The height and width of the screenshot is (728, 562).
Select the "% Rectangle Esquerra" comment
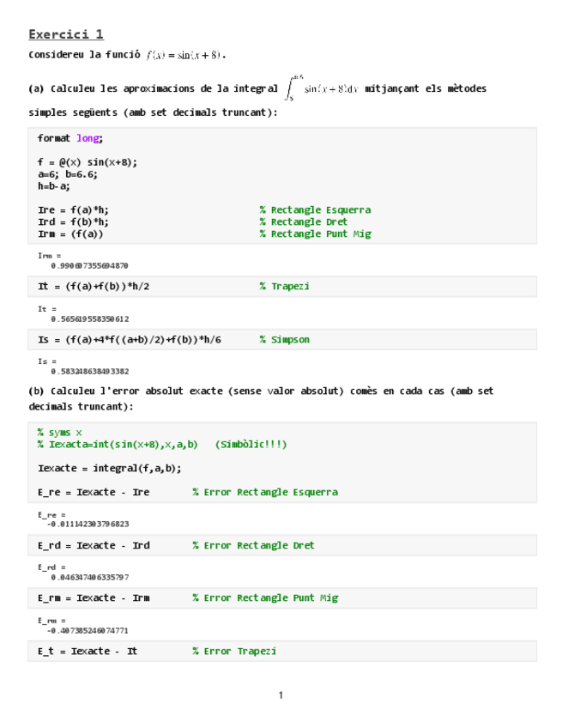(315, 209)
